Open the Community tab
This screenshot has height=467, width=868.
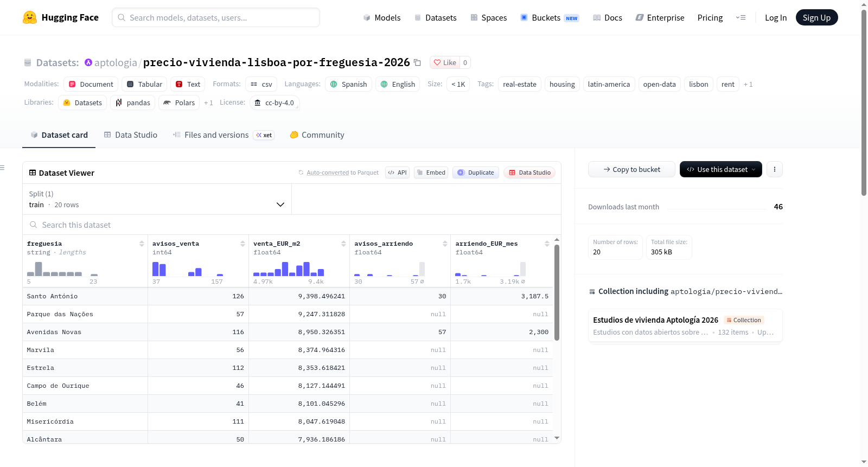coord(317,135)
